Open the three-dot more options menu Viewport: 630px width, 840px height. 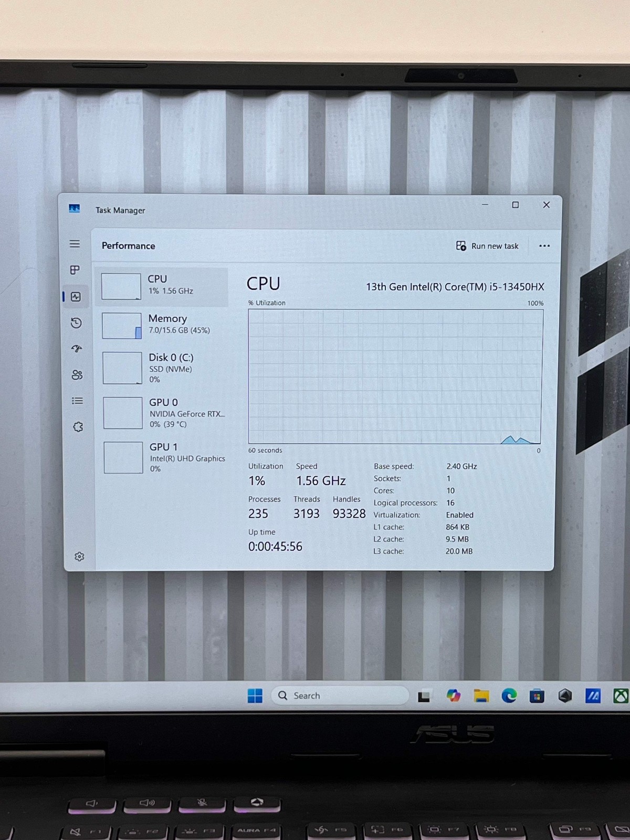click(x=544, y=246)
